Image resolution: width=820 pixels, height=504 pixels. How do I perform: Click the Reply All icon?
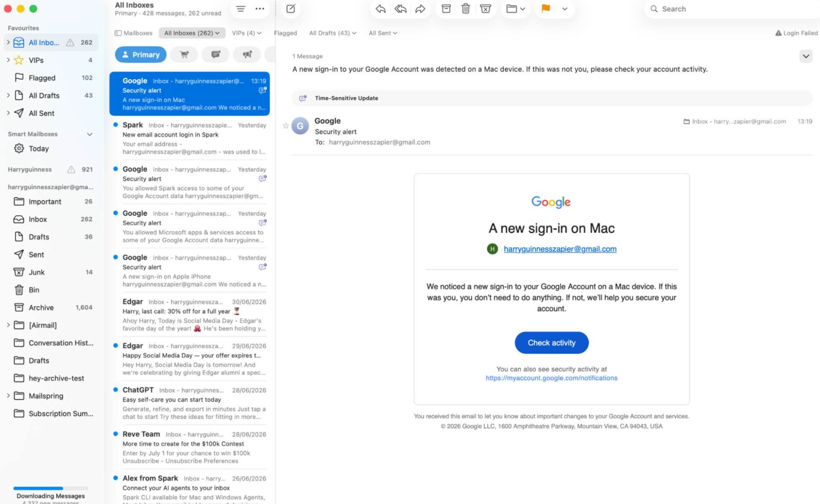pyautogui.click(x=400, y=9)
